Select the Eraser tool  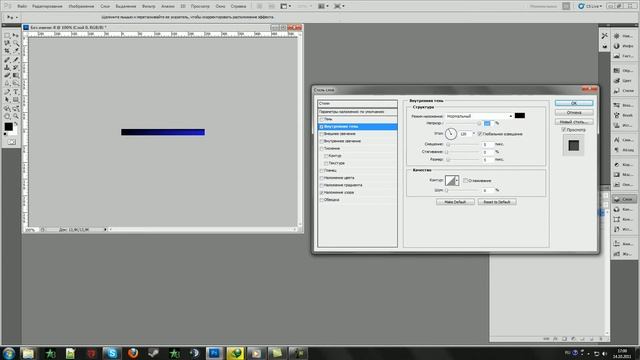7,75
